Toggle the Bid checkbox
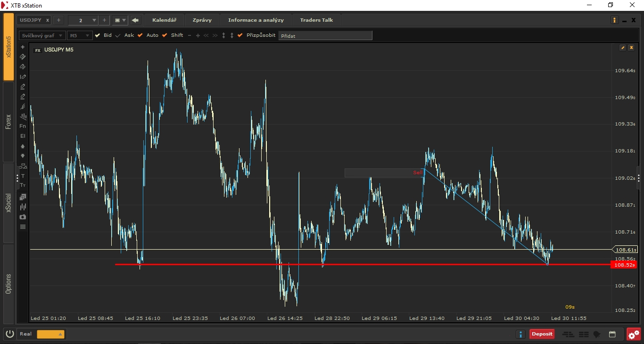 pyautogui.click(x=98, y=35)
